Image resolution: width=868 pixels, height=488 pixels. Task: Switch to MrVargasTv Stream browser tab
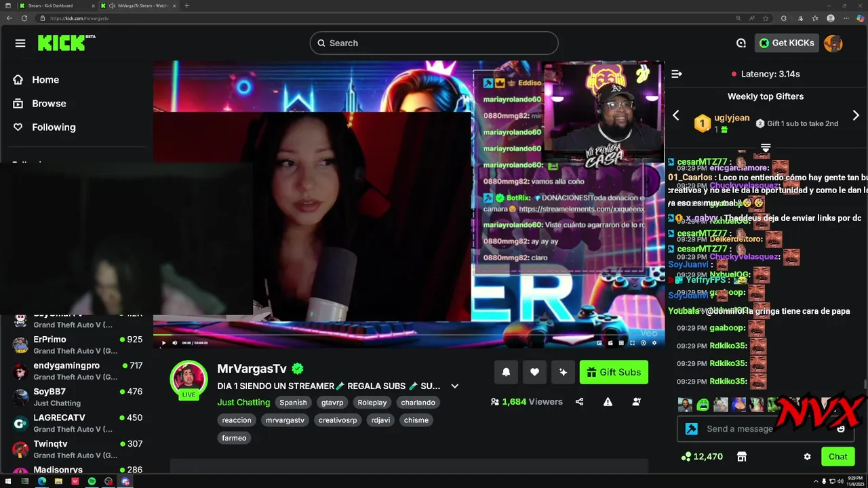(138, 5)
